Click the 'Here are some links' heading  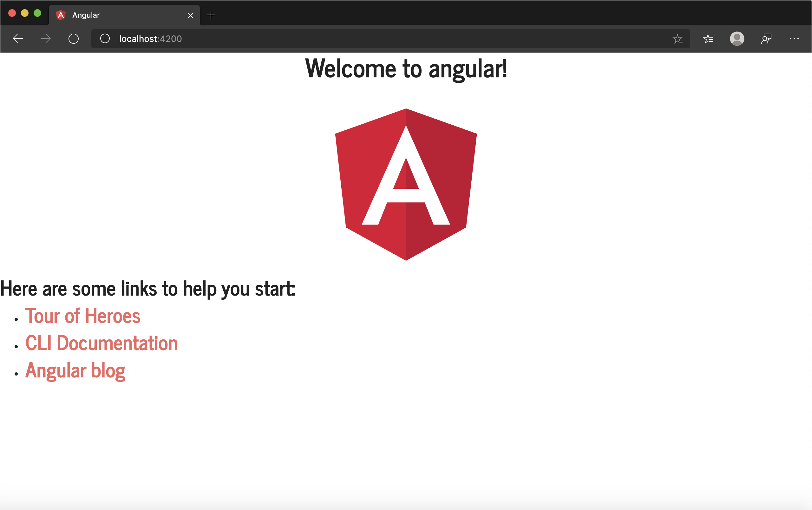tap(148, 289)
